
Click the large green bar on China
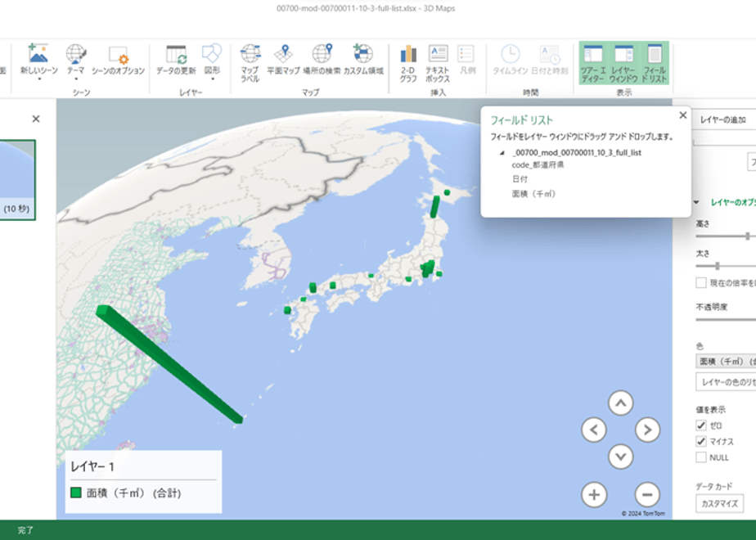click(169, 364)
